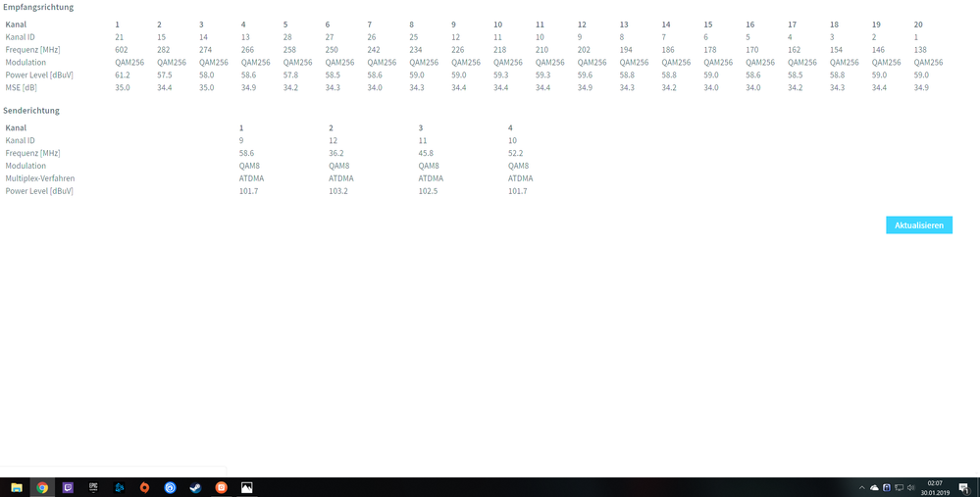
Task: Open the OneDrive cloud tray icon
Action: [874, 487]
